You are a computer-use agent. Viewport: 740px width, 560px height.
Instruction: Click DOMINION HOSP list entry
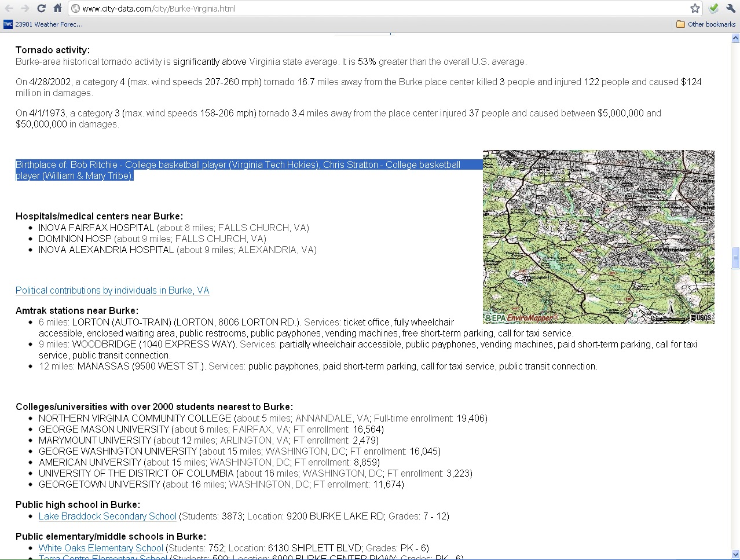point(152,239)
